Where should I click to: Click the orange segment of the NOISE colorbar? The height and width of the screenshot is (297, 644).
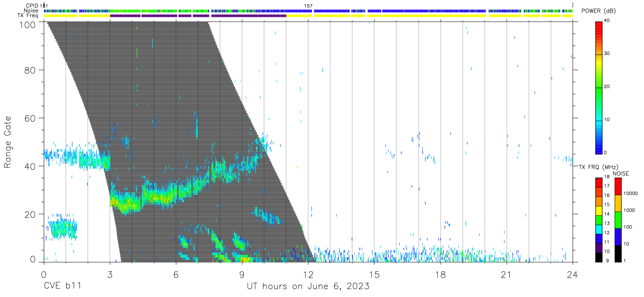617,203
